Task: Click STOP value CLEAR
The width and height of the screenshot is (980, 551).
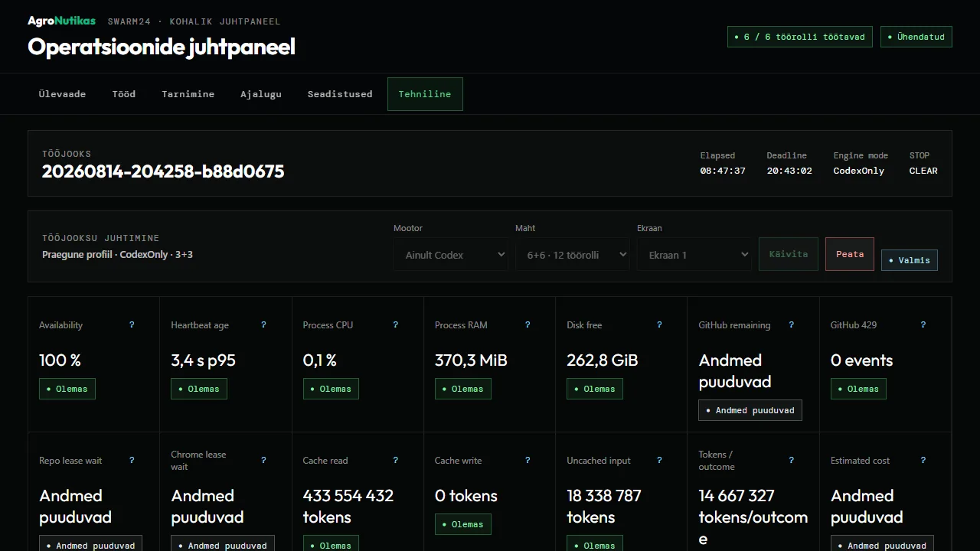Action: [x=923, y=171]
